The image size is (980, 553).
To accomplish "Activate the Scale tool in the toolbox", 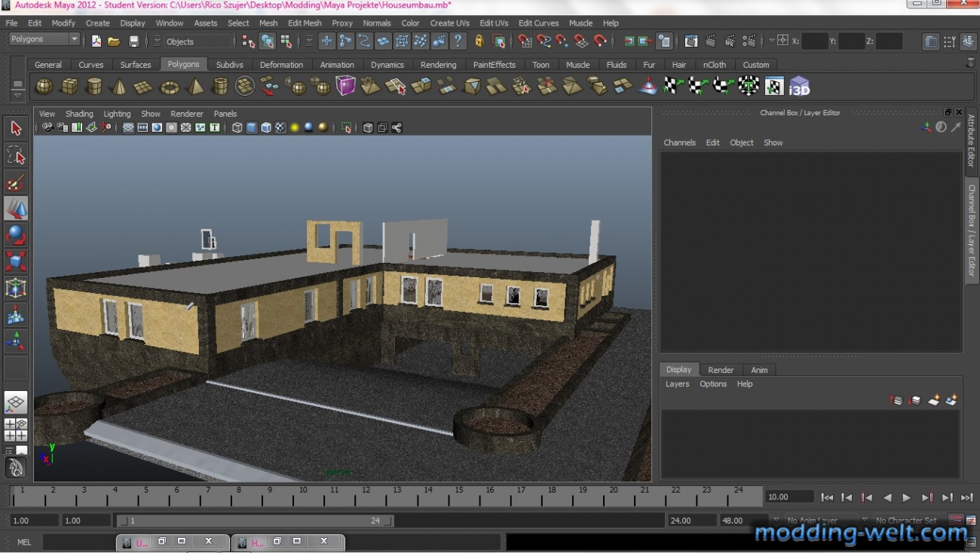I will pos(16,261).
